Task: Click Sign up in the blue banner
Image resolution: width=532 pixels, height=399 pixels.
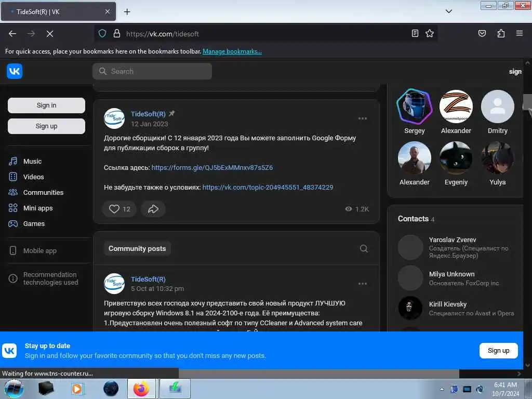Action: click(x=498, y=351)
